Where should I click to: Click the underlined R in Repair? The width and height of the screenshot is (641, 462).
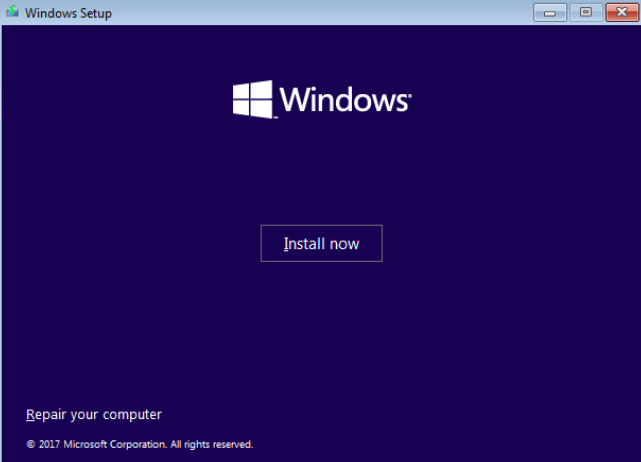pos(30,414)
